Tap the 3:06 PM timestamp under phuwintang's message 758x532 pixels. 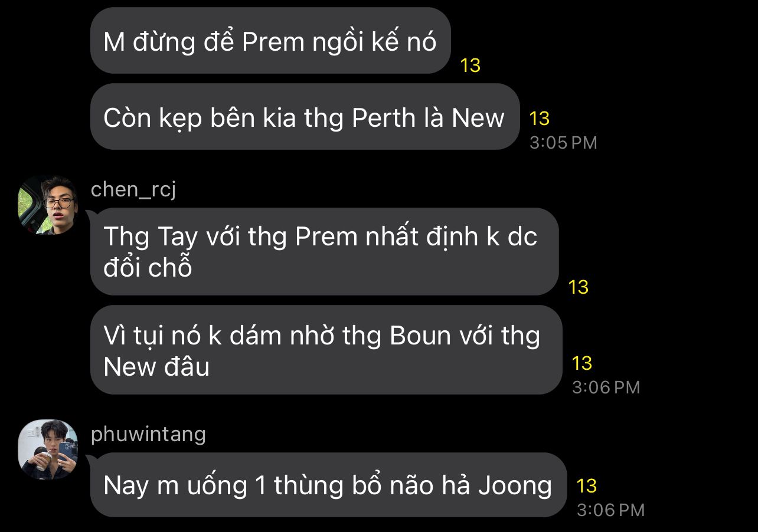[x=610, y=510]
